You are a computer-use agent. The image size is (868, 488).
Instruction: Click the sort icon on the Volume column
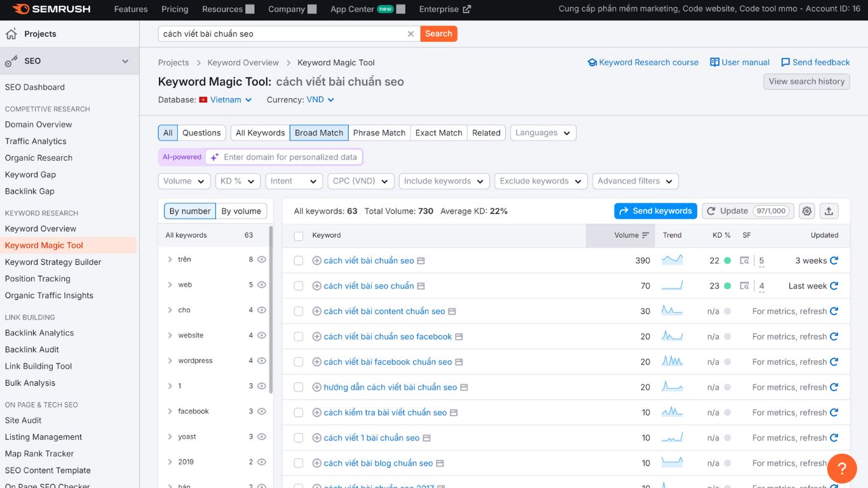pos(646,234)
